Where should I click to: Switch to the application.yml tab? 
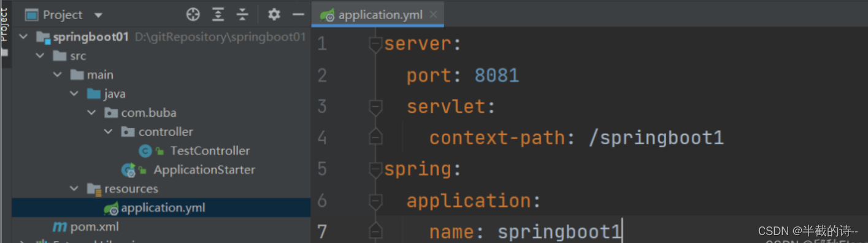pyautogui.click(x=377, y=15)
